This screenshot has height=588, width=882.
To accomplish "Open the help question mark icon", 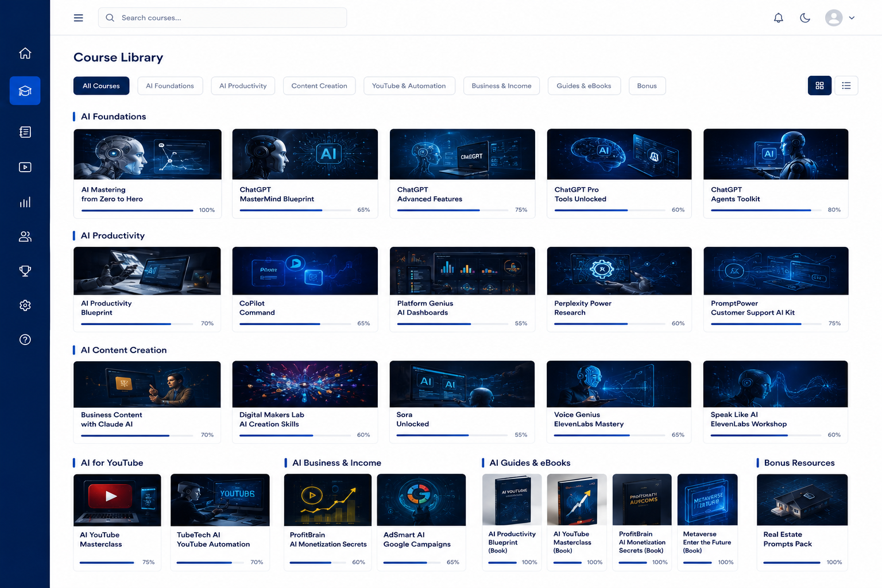I will pos(25,339).
